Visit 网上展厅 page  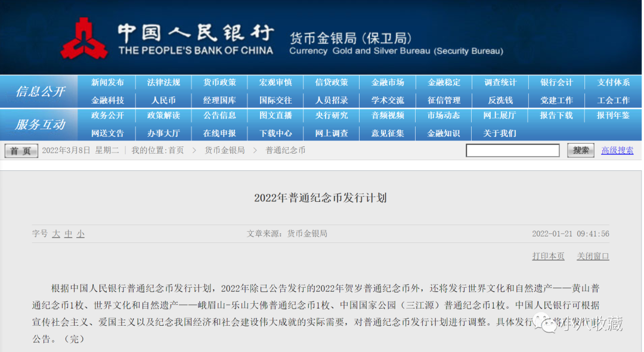(x=500, y=116)
